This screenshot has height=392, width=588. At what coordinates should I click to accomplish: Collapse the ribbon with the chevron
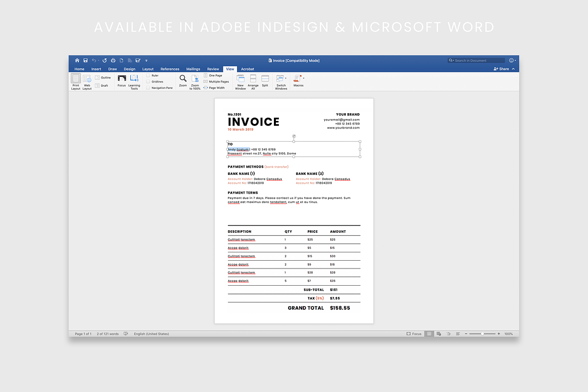(514, 69)
